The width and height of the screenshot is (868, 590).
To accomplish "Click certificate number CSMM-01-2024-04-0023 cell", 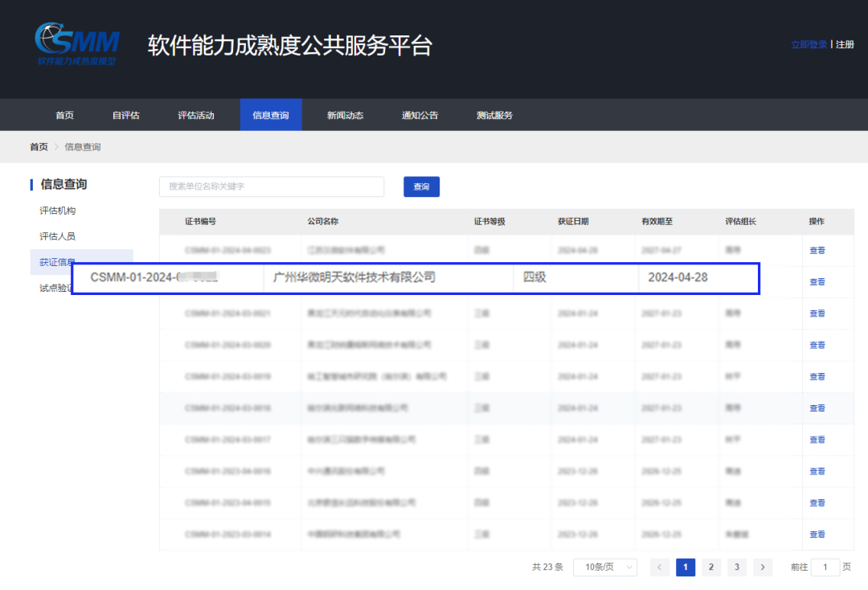I will pos(227,250).
